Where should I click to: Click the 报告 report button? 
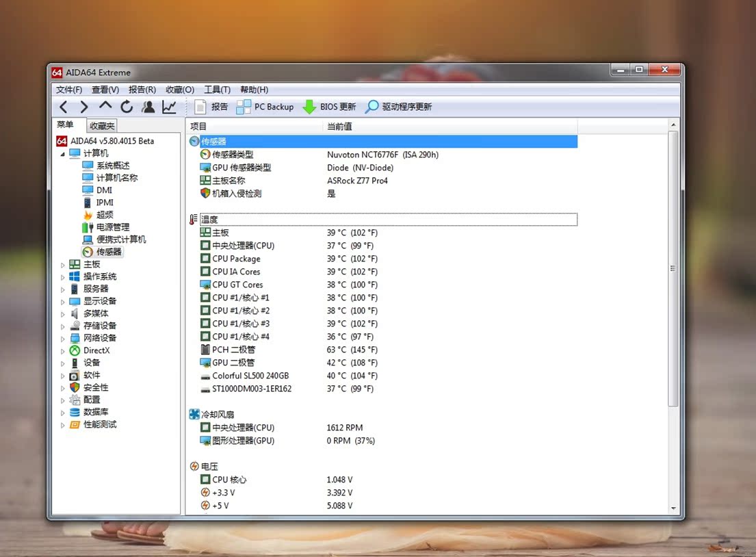[x=211, y=107]
